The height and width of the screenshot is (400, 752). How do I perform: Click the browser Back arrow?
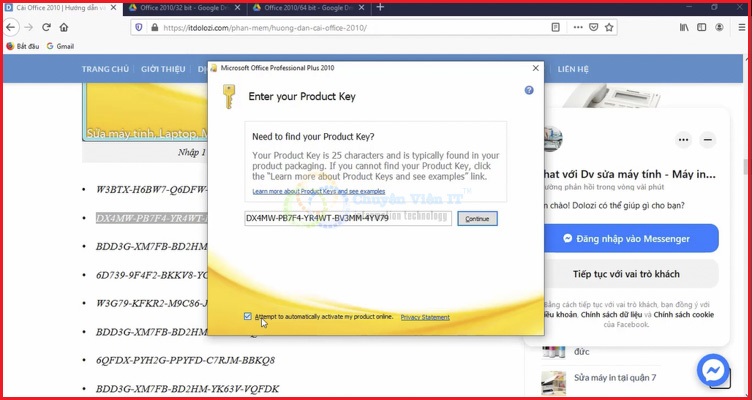[11, 28]
